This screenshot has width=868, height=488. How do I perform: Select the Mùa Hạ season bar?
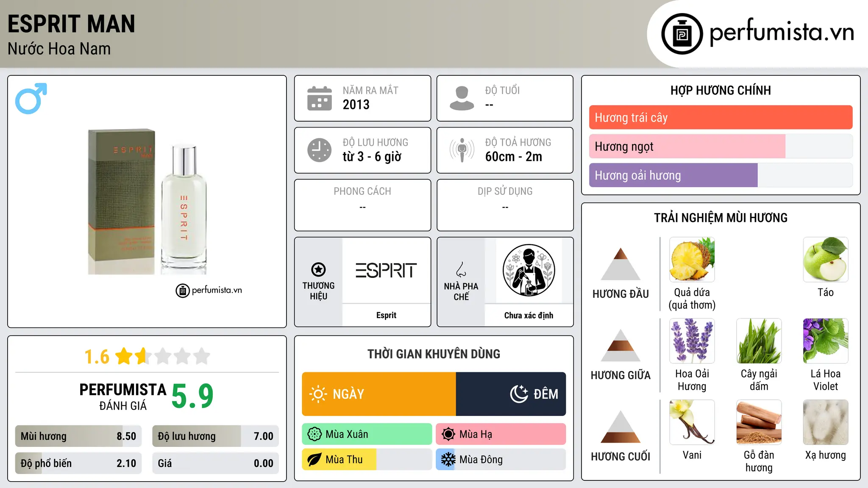(501, 434)
